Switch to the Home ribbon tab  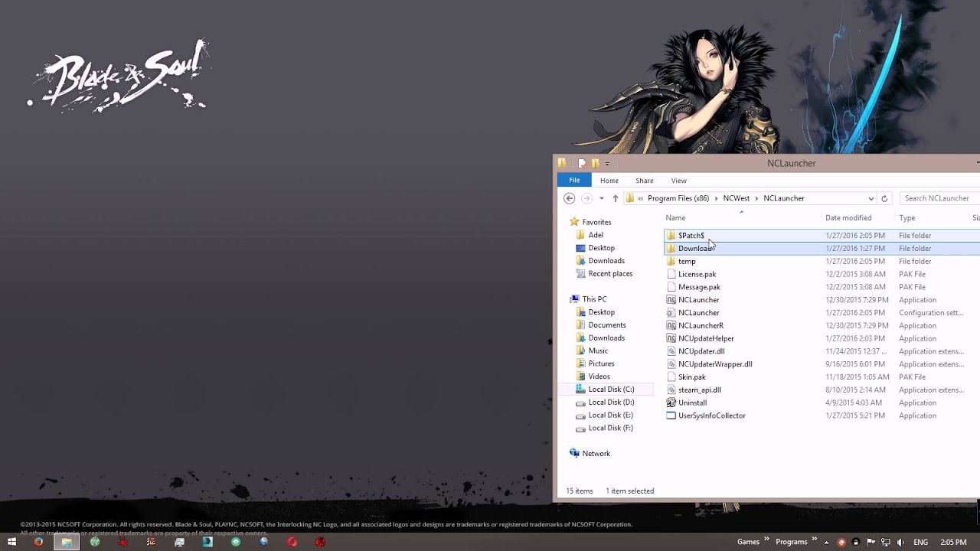pyautogui.click(x=609, y=181)
